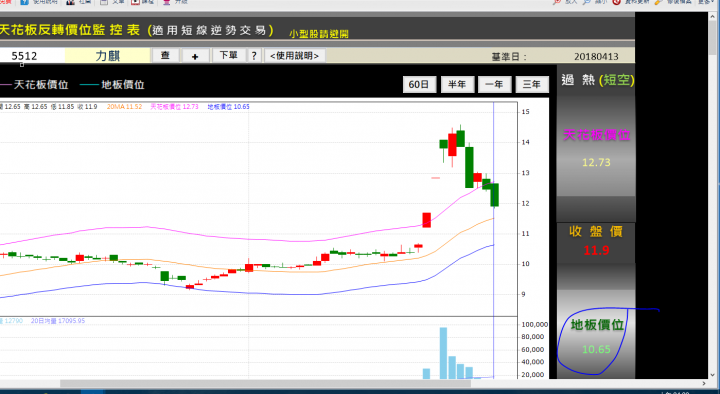Switch chart range to 60日

click(x=419, y=84)
